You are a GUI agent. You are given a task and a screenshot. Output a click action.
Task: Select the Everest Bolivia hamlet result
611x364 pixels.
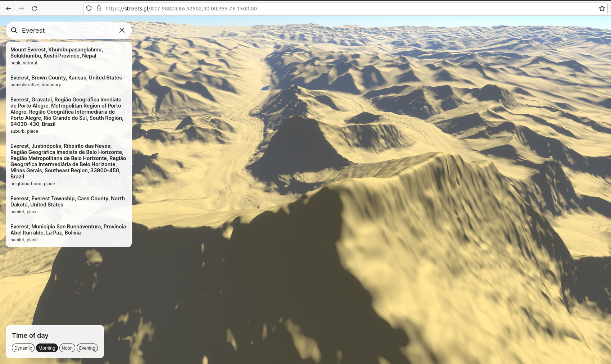pyautogui.click(x=68, y=232)
